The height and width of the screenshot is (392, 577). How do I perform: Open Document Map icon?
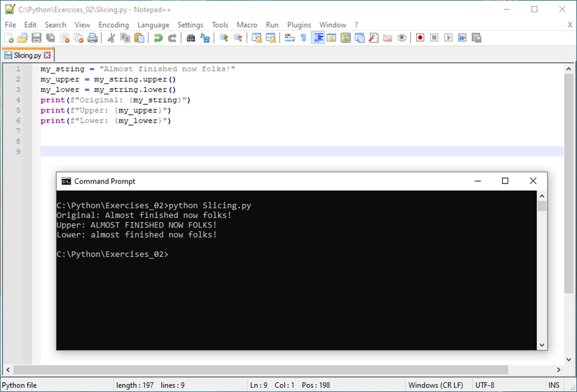coord(346,38)
